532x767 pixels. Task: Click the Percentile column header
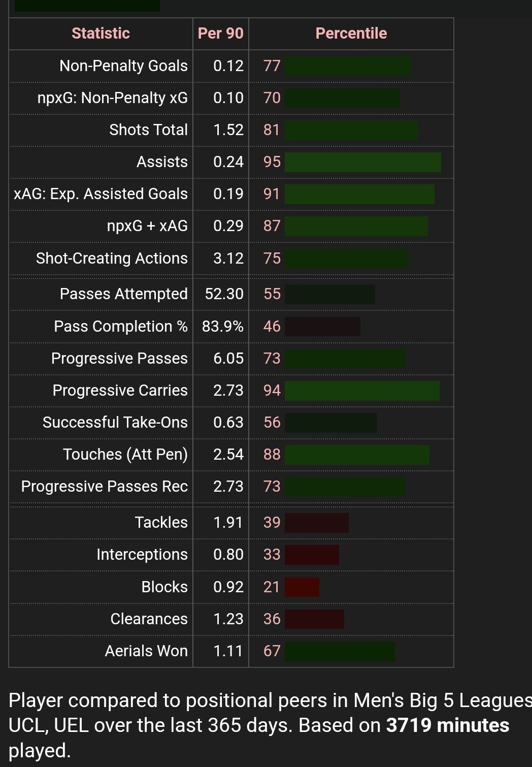click(351, 34)
